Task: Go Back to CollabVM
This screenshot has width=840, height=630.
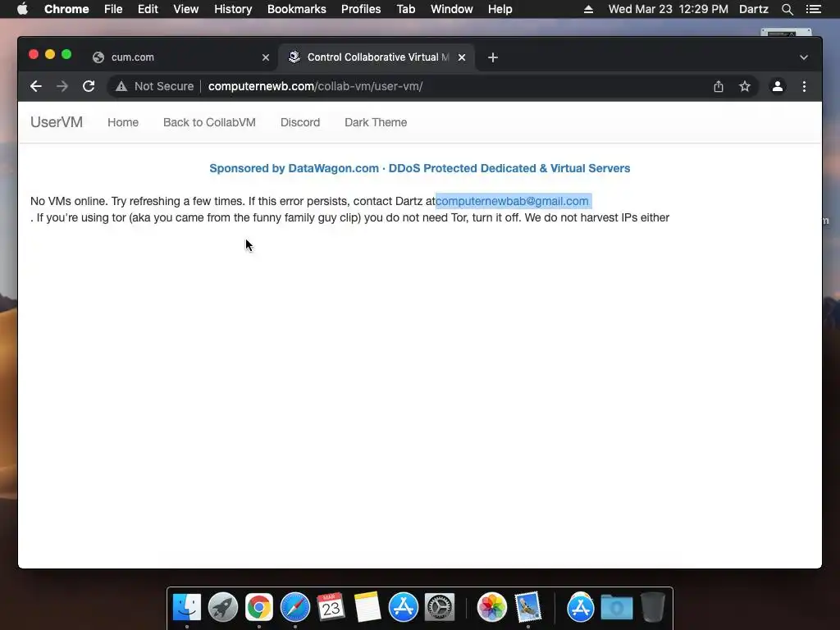Action: (x=209, y=122)
